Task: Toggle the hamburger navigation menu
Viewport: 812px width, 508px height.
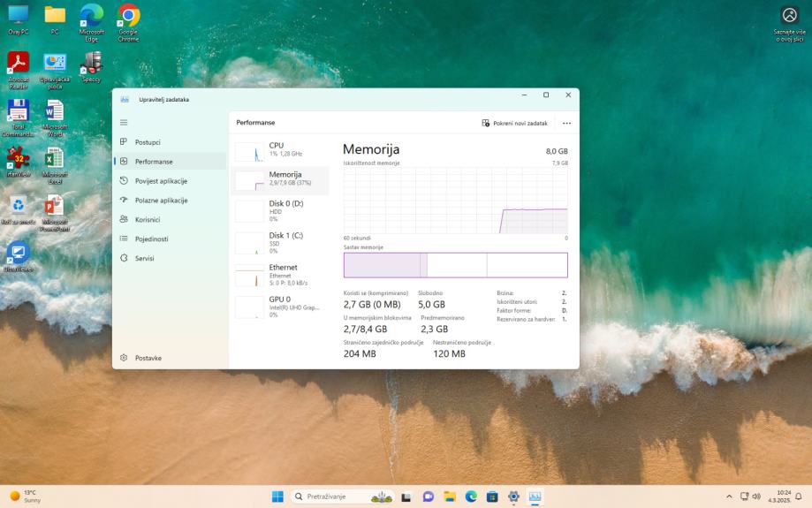Action: 124,123
